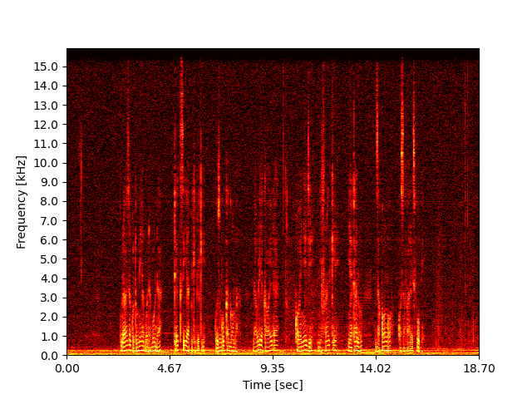The image size is (532, 399).
Task: Click the 13.0 frequency tick label
Action: (46, 106)
